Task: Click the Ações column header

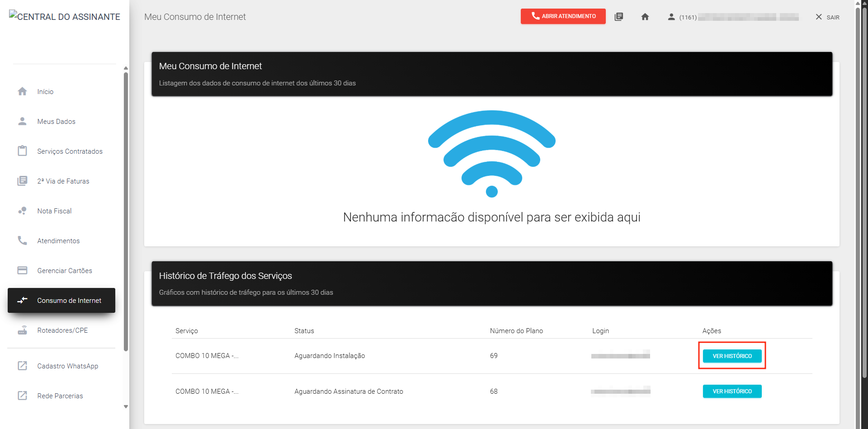Action: [x=712, y=331]
